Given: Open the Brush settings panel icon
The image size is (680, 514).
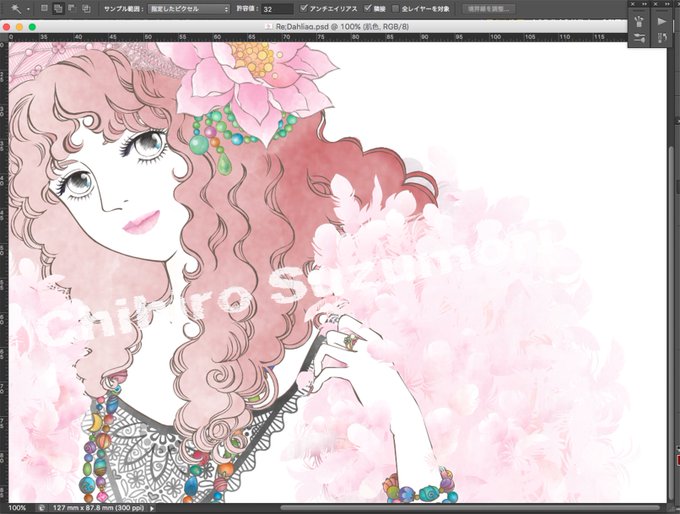Looking at the screenshot, I should click(x=639, y=38).
